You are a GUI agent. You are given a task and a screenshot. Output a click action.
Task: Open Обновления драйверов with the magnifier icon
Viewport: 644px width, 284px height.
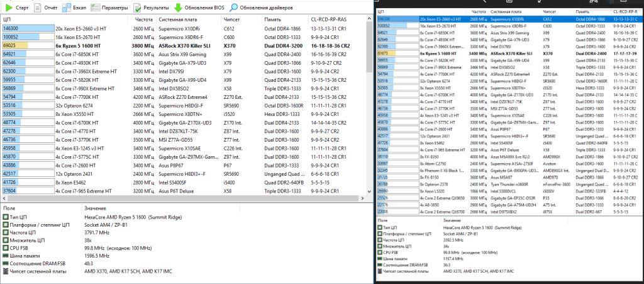tap(261, 8)
